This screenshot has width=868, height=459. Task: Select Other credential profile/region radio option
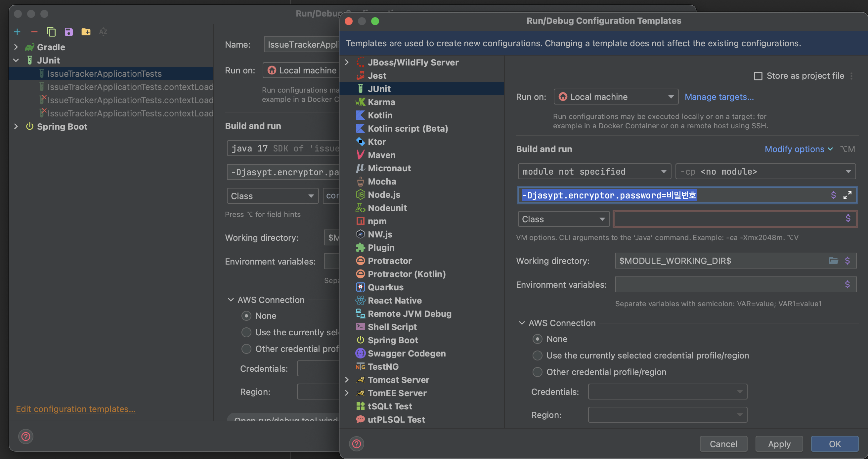pos(537,372)
